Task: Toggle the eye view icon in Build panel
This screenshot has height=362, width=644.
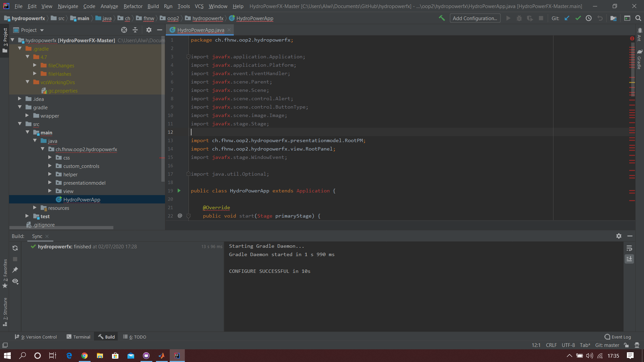Action: 15,281
